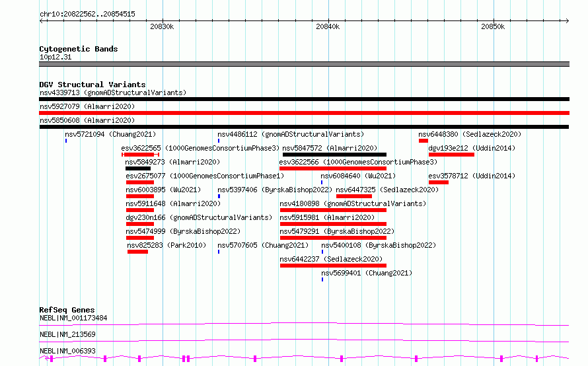The width and height of the screenshot is (588, 366).
Task: Click the chr10:20822562..20854515 coordinate label
Action: pyautogui.click(x=87, y=14)
